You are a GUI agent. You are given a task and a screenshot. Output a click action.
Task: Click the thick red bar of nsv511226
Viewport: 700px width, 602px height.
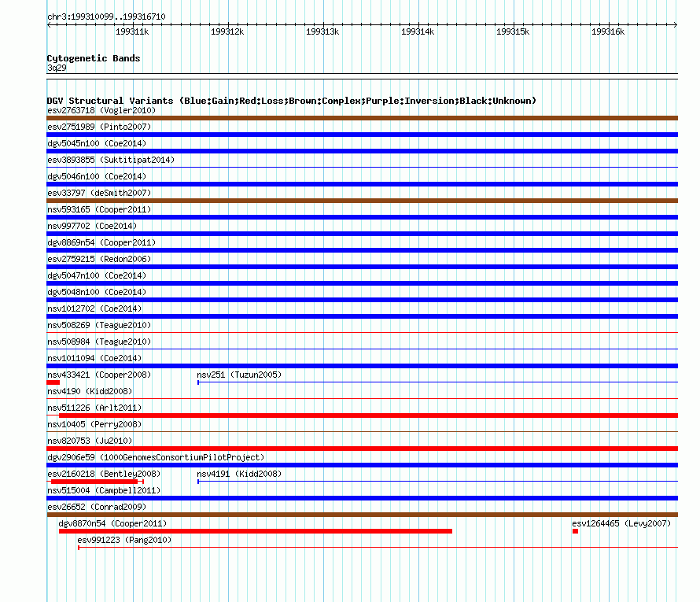tap(368, 415)
